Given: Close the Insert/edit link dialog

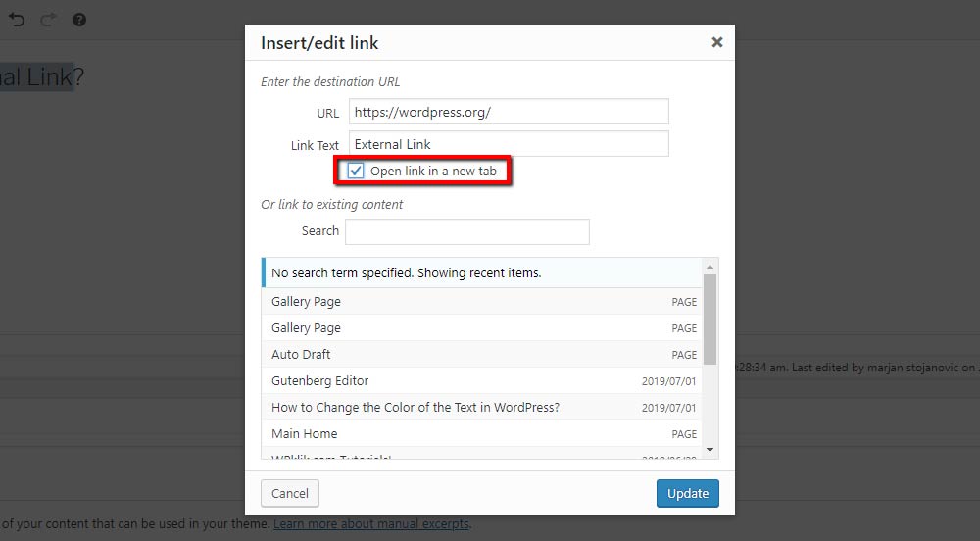Looking at the screenshot, I should pos(717,42).
